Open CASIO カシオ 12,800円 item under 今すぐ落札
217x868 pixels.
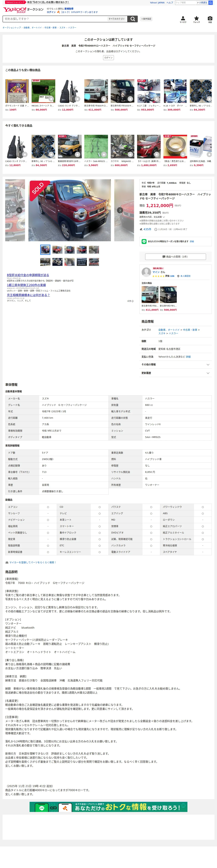pyautogui.click(x=17, y=151)
